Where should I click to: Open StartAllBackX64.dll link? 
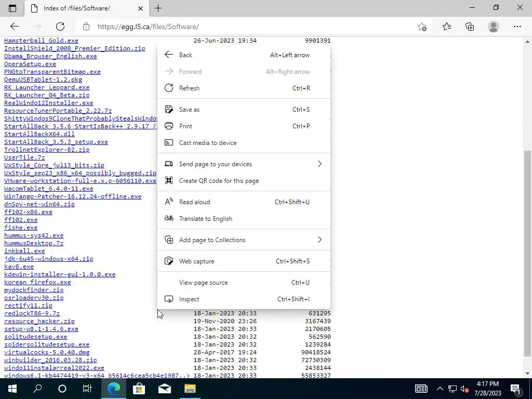point(39,135)
